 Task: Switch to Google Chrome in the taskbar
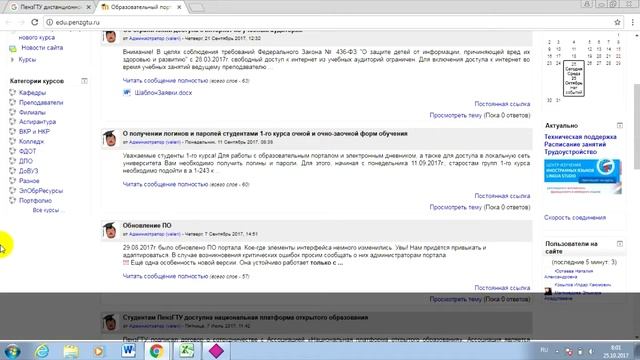click(156, 351)
